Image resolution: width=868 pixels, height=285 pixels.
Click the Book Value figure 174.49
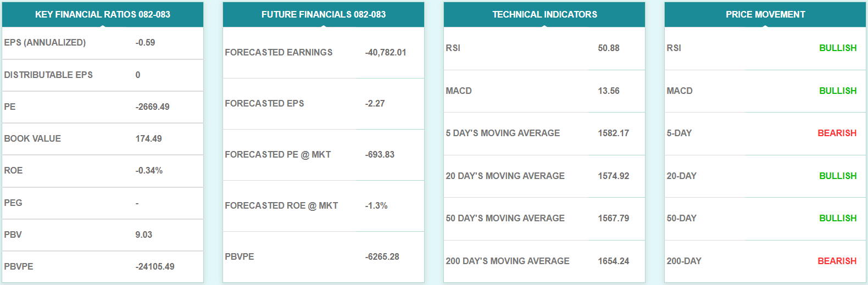pyautogui.click(x=149, y=139)
